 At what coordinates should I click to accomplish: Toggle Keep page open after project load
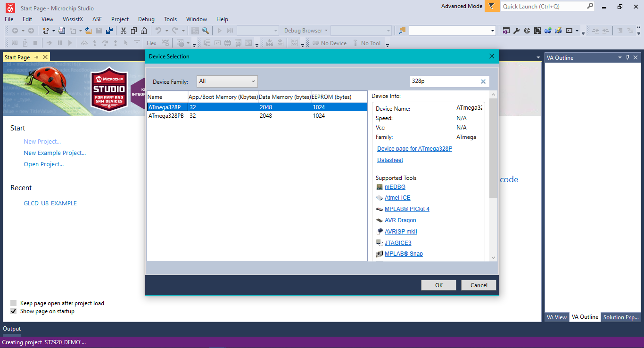(x=14, y=303)
